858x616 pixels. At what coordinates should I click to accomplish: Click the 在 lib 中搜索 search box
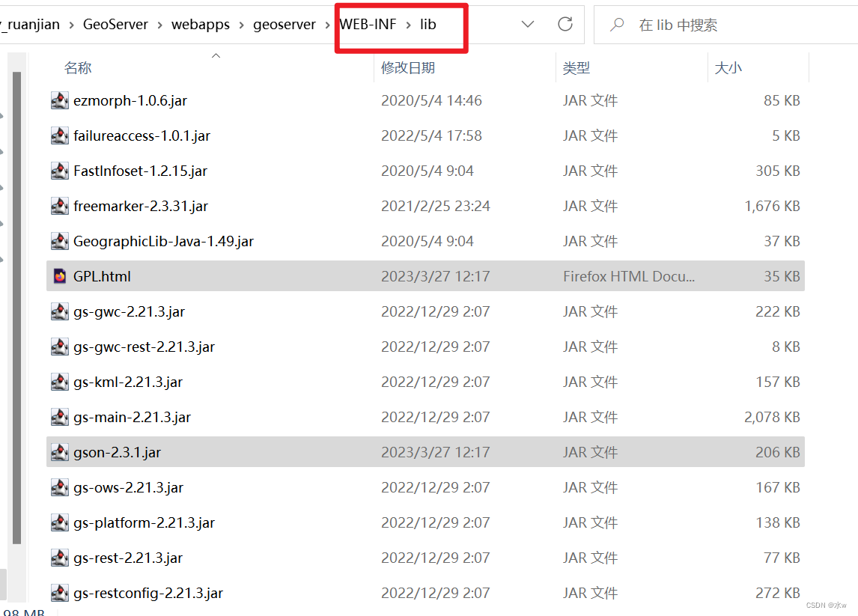point(725,25)
